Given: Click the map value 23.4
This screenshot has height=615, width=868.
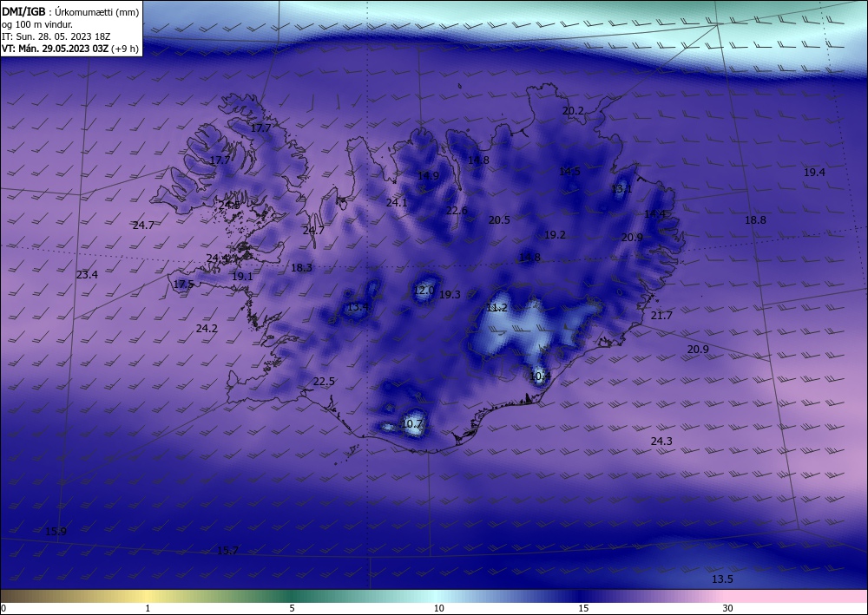Looking at the screenshot, I should (87, 274).
